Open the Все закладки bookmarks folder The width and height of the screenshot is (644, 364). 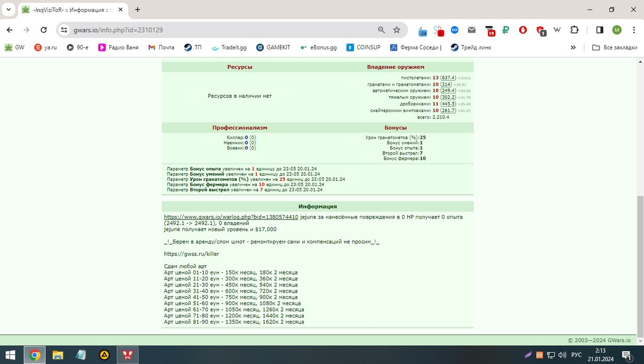(x=614, y=47)
